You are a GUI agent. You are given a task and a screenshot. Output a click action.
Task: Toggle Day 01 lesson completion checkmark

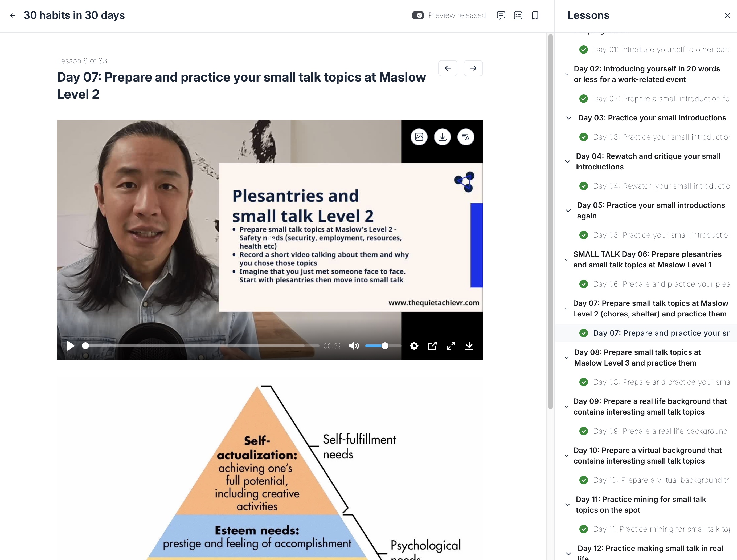tap(583, 50)
